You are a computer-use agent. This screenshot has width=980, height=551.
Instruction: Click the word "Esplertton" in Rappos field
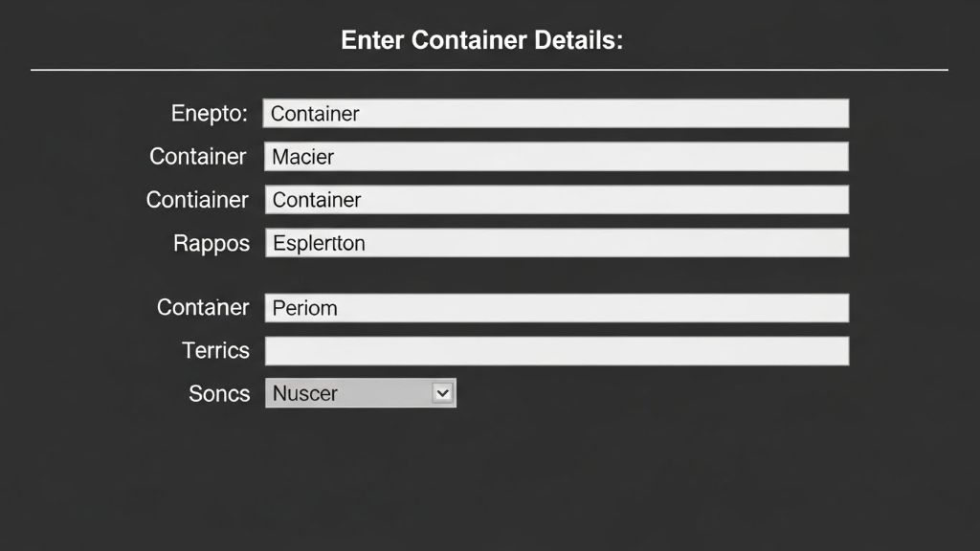click(x=319, y=243)
